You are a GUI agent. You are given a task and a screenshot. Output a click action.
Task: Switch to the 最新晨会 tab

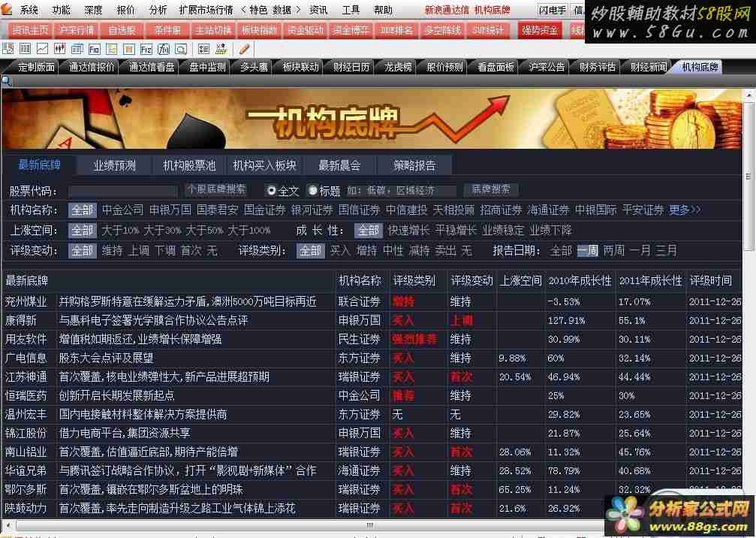[x=339, y=165]
